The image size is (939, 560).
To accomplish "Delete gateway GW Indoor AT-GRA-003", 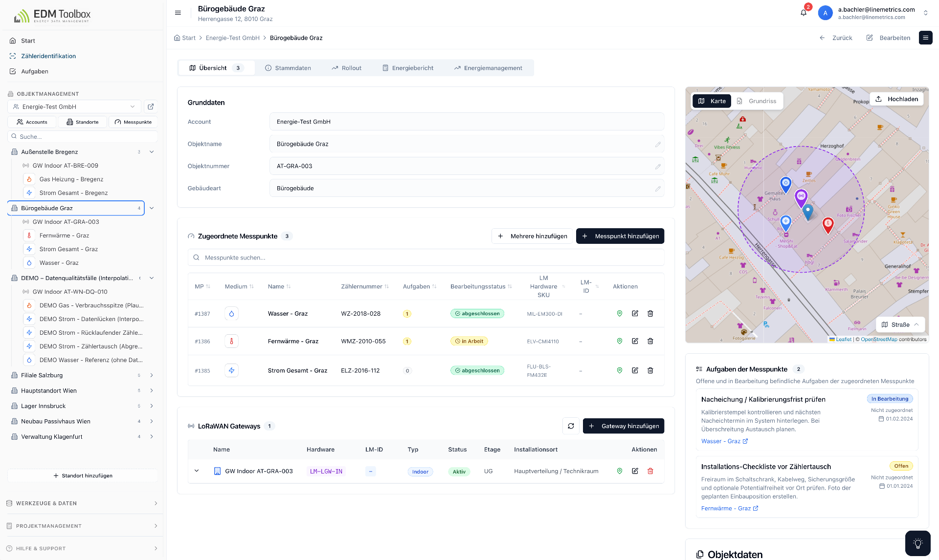I will (650, 471).
